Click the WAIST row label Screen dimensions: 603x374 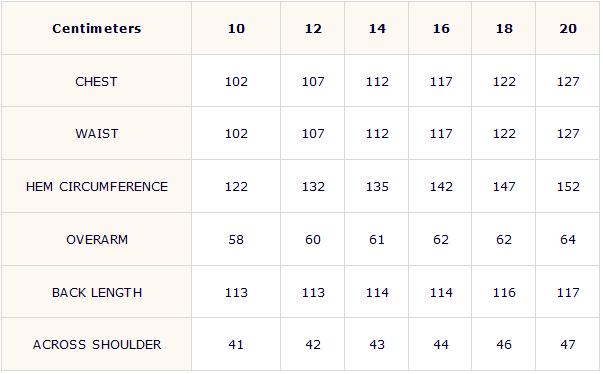97,134
